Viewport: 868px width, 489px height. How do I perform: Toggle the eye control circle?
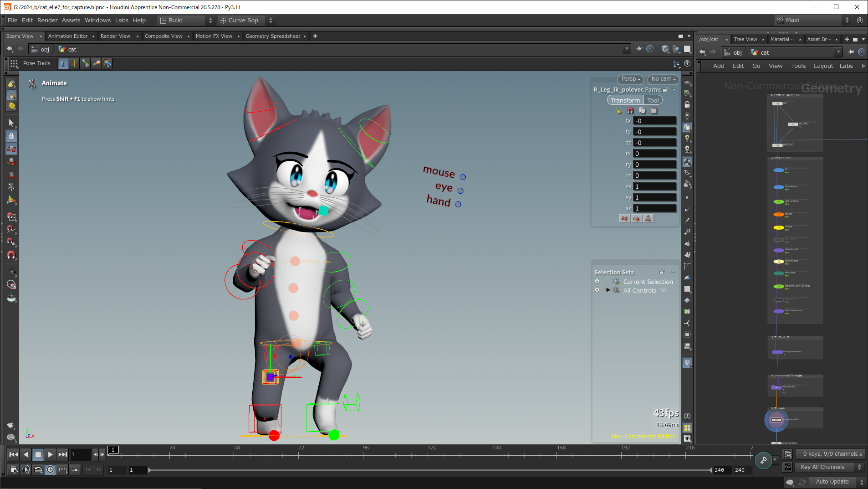click(x=460, y=191)
